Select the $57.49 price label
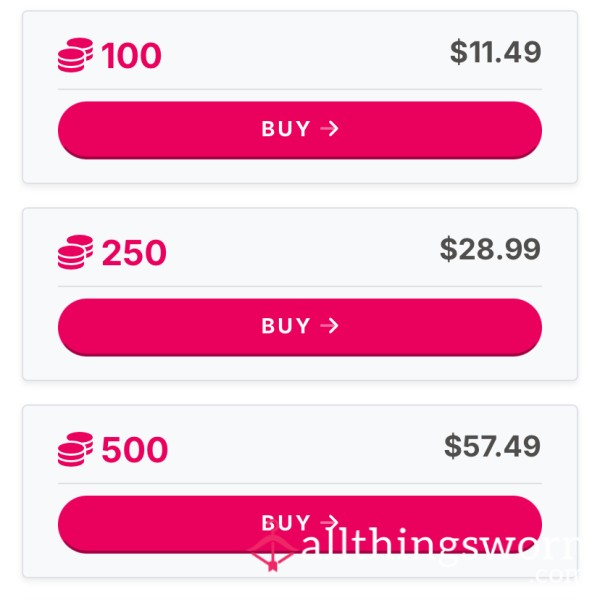Viewport: 600px width, 600px height. (492, 446)
